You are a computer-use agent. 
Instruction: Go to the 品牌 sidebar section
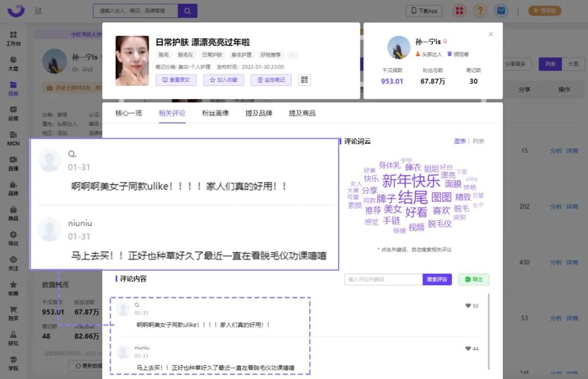[x=14, y=188]
